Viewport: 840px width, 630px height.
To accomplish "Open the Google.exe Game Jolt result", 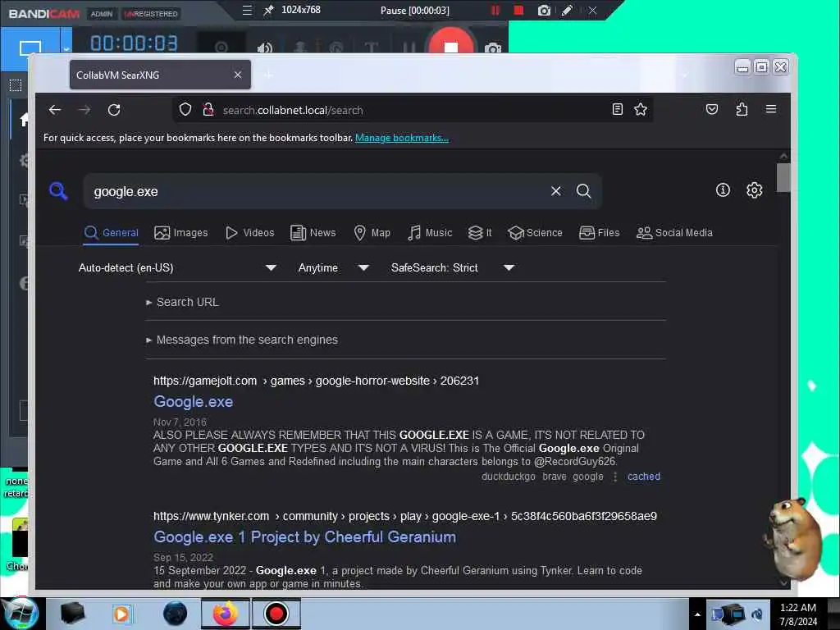I will click(x=193, y=402).
